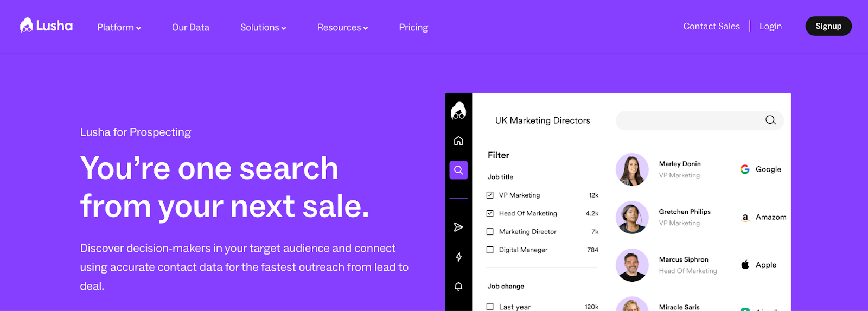Go to the Our Data page
Screen dimensions: 868x311
(190, 28)
